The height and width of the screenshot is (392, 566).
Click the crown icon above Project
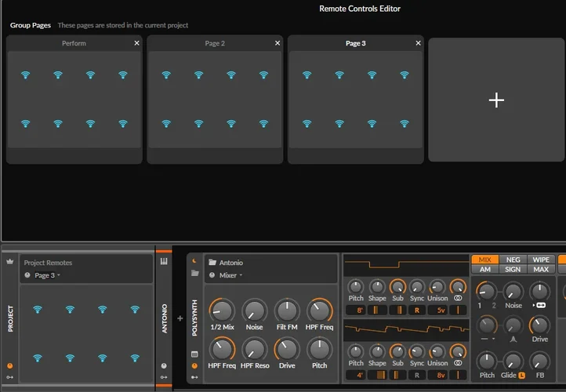[x=10, y=261]
